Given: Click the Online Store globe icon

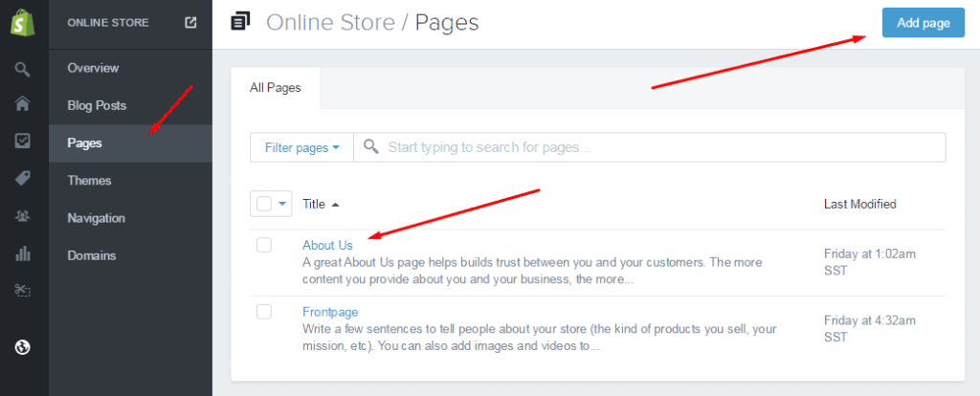Looking at the screenshot, I should (x=23, y=347).
